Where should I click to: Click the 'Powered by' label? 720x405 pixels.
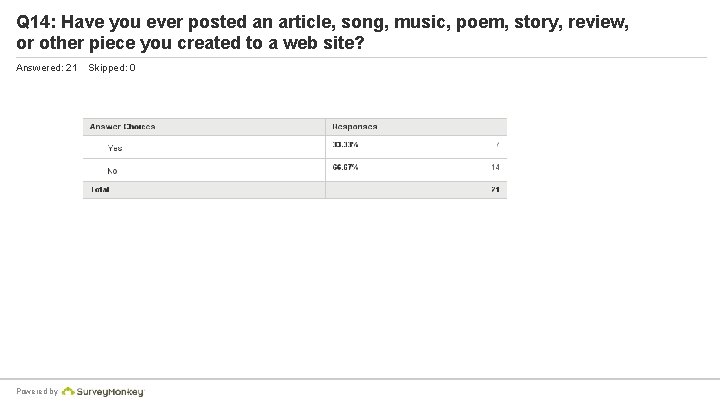(37, 392)
